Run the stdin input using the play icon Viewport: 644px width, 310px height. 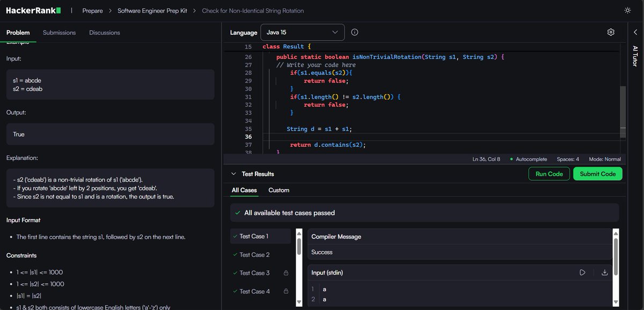[x=582, y=272]
